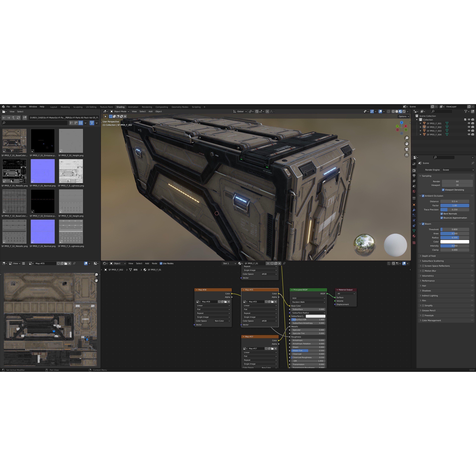
Task: Disable Ambient Occlusion checkbox
Action: pyautogui.click(x=423, y=196)
